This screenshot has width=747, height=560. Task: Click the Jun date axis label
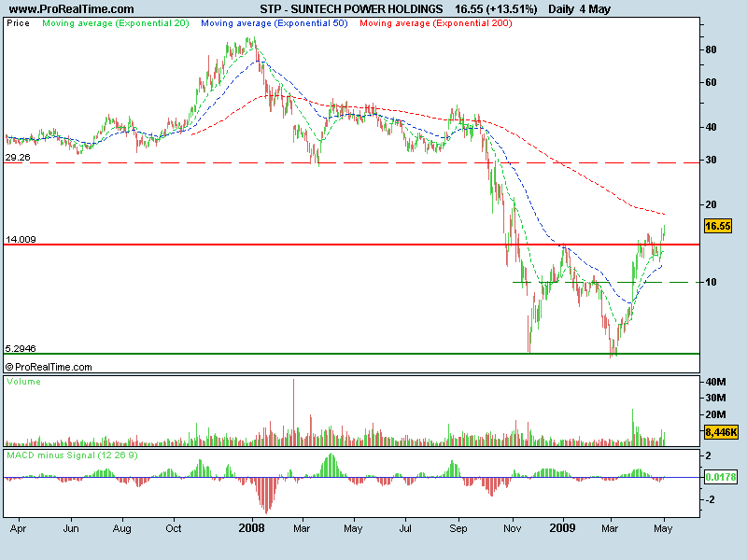point(71,528)
